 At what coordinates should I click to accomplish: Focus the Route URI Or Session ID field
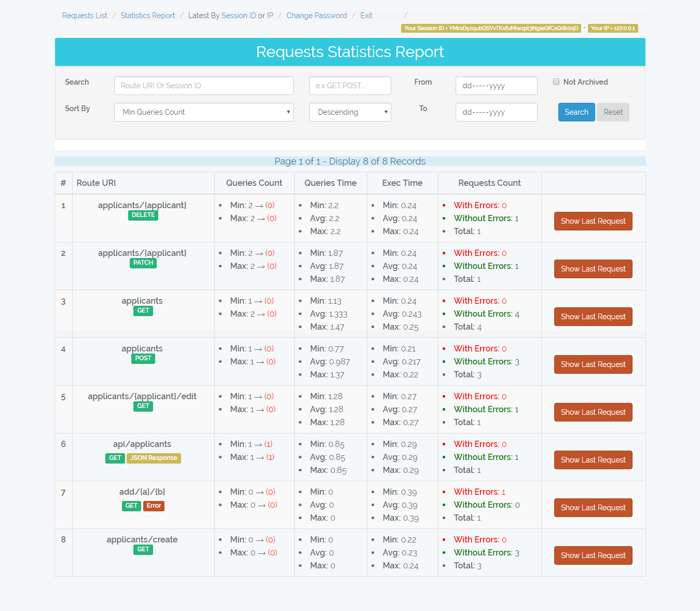pyautogui.click(x=203, y=86)
